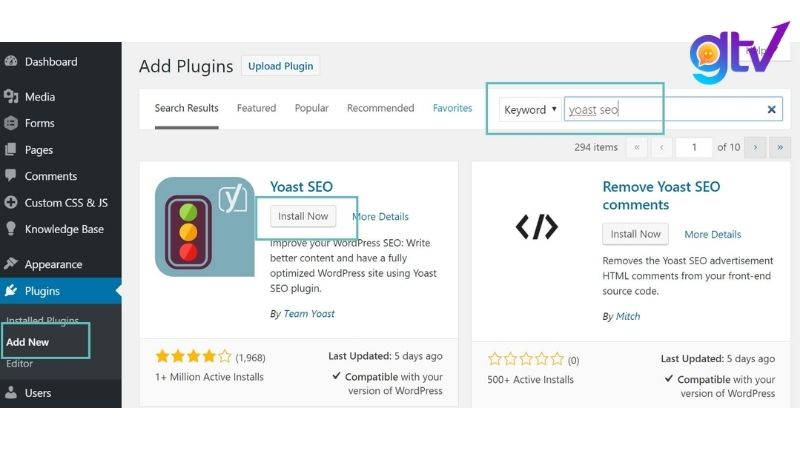Go to next results page arrow

755,147
